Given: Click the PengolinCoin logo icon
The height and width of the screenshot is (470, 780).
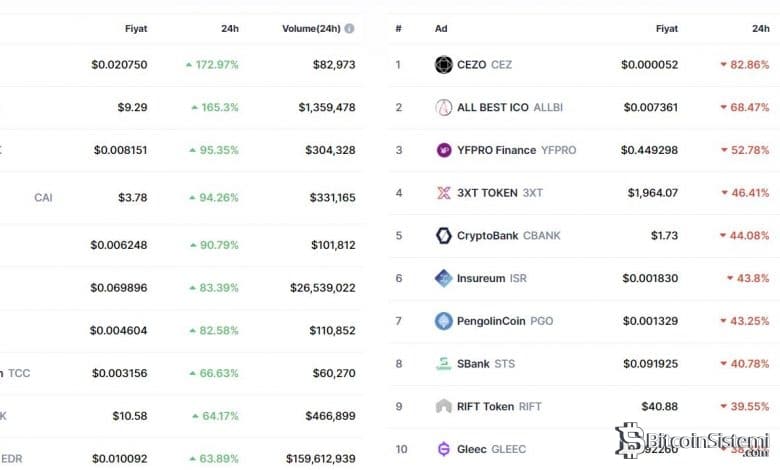Looking at the screenshot, I should [x=444, y=321].
